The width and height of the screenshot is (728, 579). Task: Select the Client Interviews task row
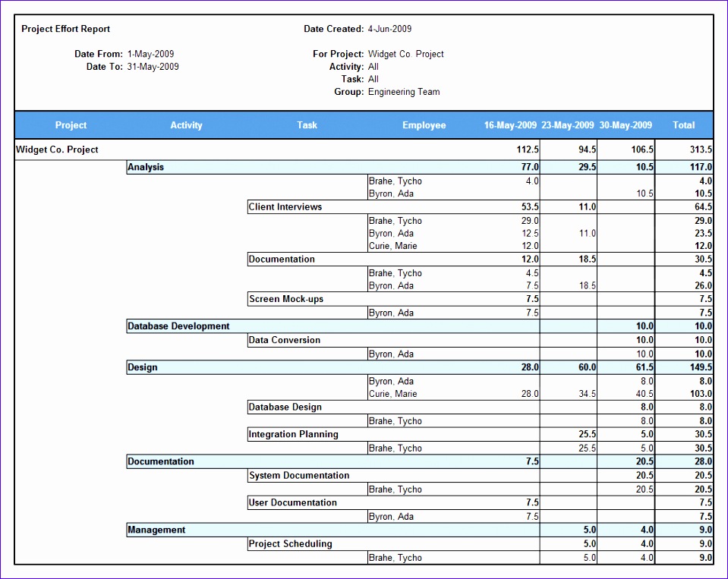pyautogui.click(x=285, y=207)
